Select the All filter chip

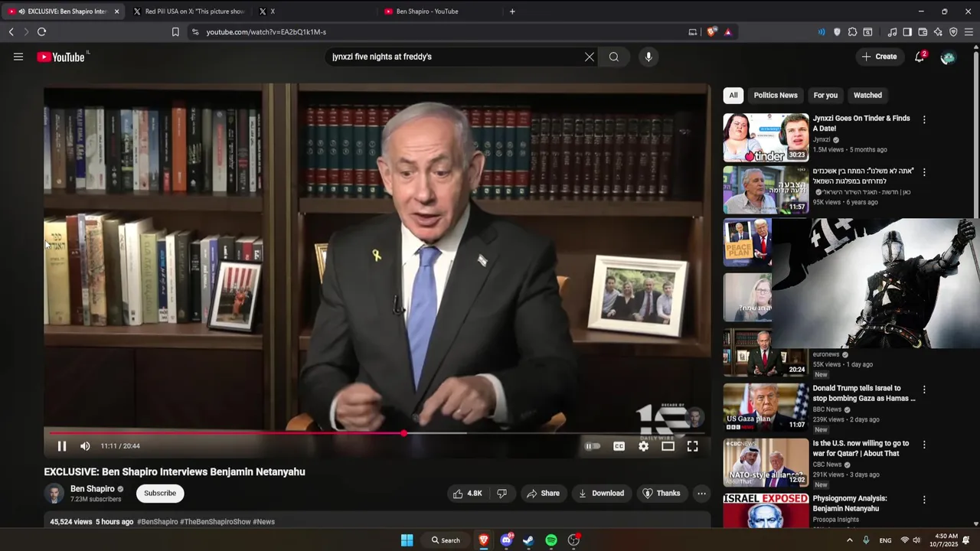[733, 95]
